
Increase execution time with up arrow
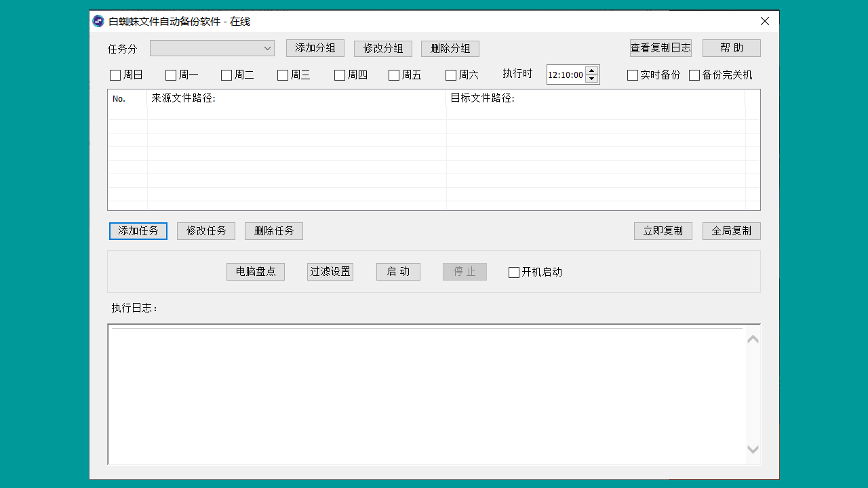click(x=591, y=70)
